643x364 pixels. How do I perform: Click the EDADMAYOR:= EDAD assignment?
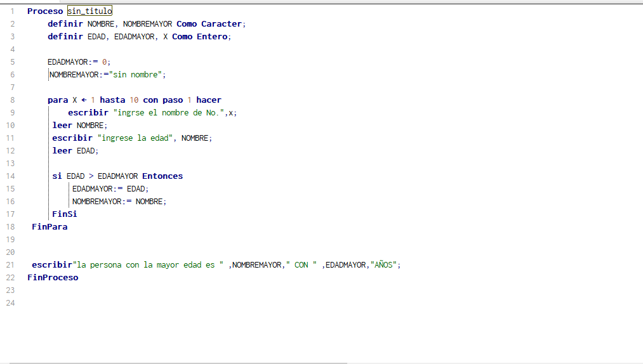[x=110, y=189]
